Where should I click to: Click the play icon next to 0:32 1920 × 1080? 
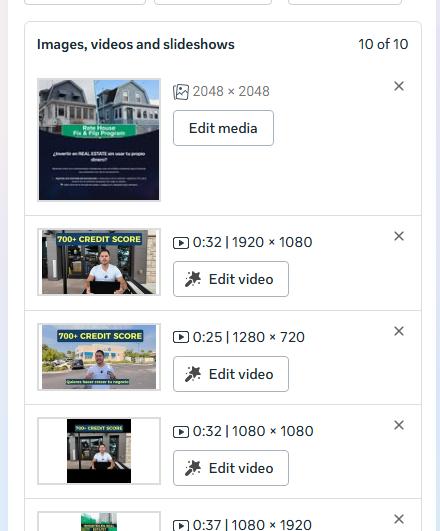(181, 243)
